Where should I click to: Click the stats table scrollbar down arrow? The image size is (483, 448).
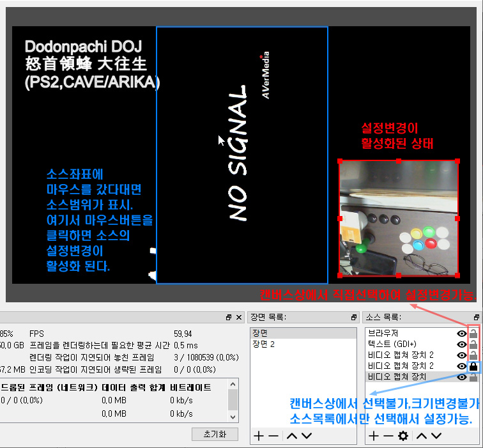(x=233, y=417)
